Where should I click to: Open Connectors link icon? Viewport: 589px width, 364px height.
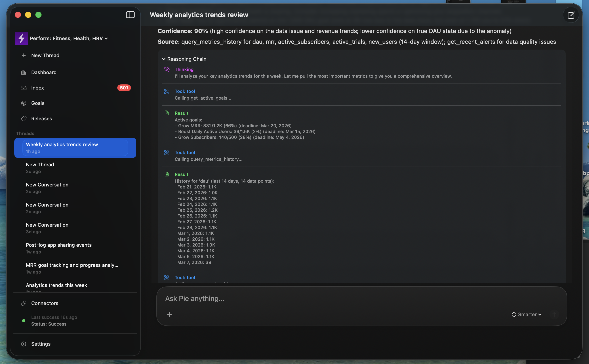[24, 303]
